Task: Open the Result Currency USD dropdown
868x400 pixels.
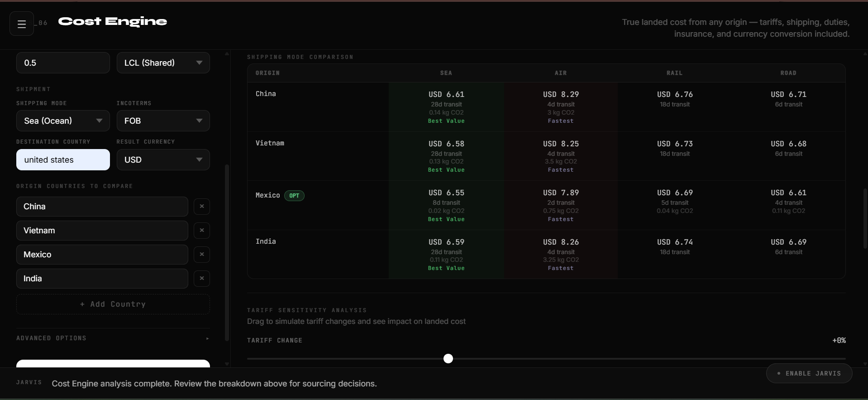Action: point(163,160)
